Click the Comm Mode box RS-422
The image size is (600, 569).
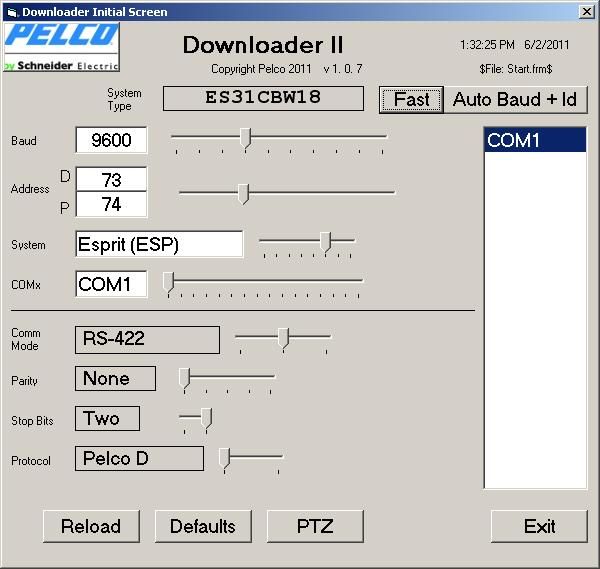(147, 339)
